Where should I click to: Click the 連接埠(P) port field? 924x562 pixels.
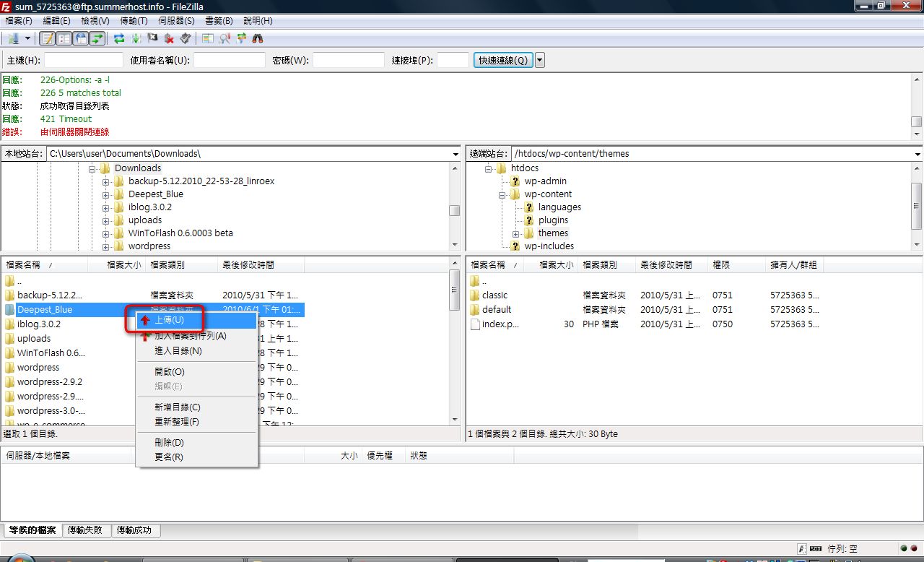453,60
